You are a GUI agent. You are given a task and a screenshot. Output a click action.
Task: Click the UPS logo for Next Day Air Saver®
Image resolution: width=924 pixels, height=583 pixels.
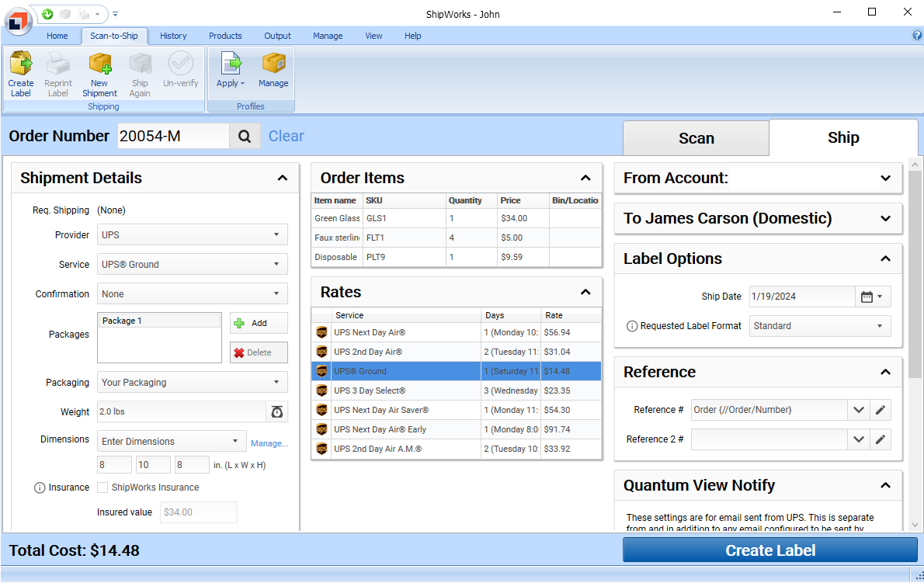(321, 410)
